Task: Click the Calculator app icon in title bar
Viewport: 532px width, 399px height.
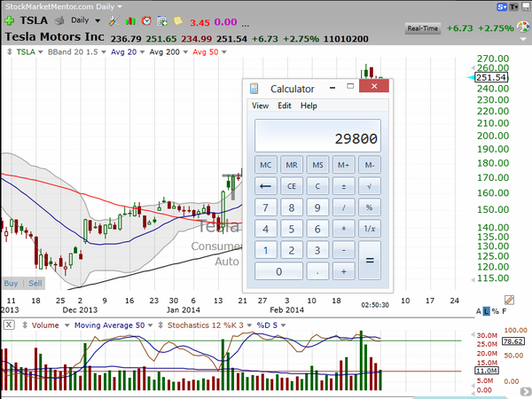Action: pyautogui.click(x=254, y=89)
